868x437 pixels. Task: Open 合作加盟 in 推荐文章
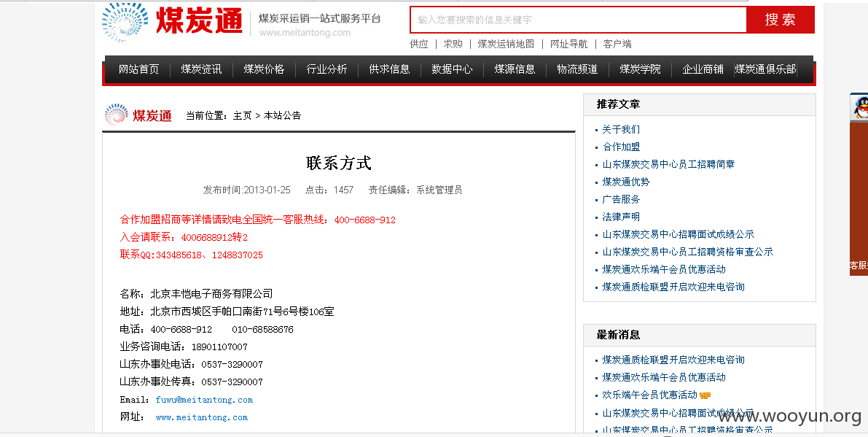(621, 147)
